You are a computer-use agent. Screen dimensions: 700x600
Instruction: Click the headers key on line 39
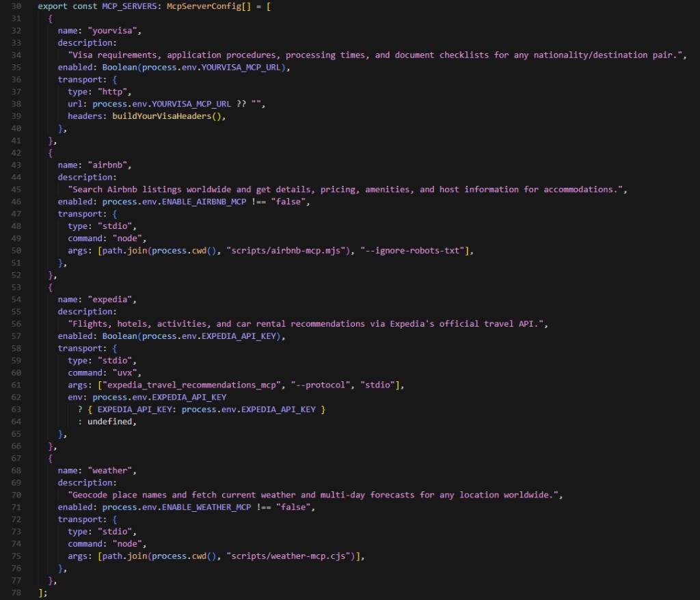point(85,116)
